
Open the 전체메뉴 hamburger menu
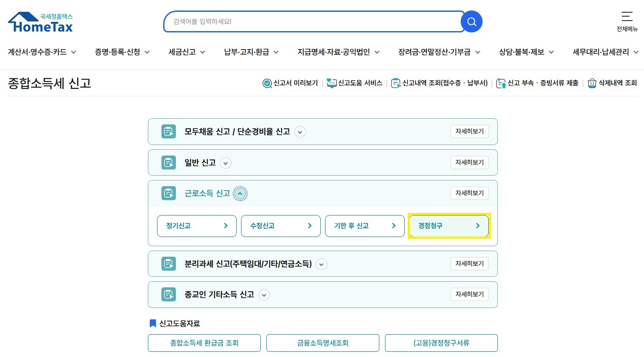point(626,18)
